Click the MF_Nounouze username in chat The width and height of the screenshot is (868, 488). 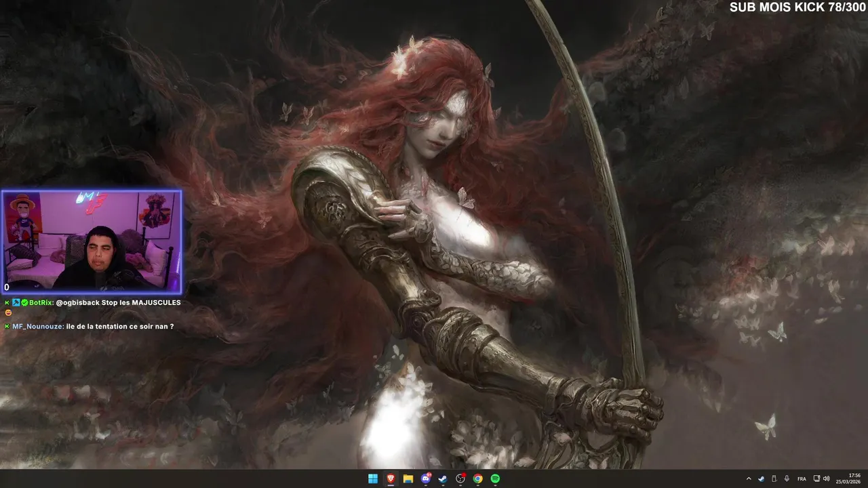coord(38,326)
